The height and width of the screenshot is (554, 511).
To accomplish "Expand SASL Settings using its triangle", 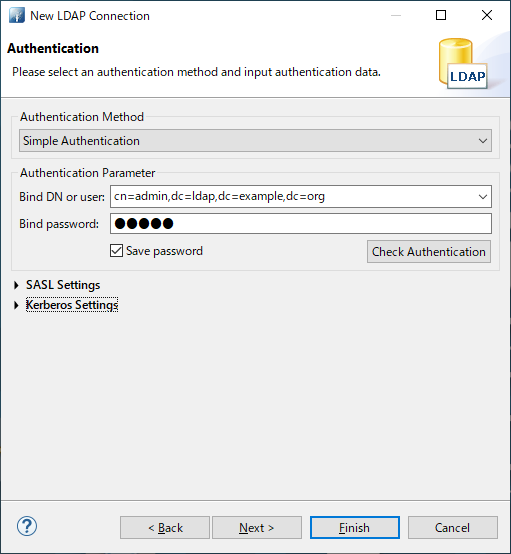I will pos(16,285).
